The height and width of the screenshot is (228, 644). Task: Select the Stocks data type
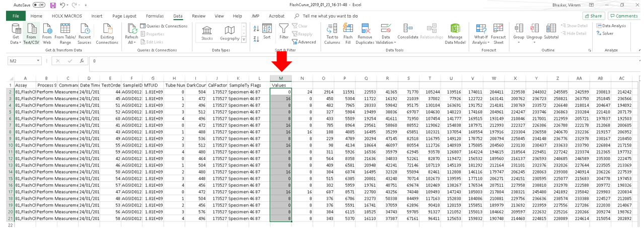[207, 32]
